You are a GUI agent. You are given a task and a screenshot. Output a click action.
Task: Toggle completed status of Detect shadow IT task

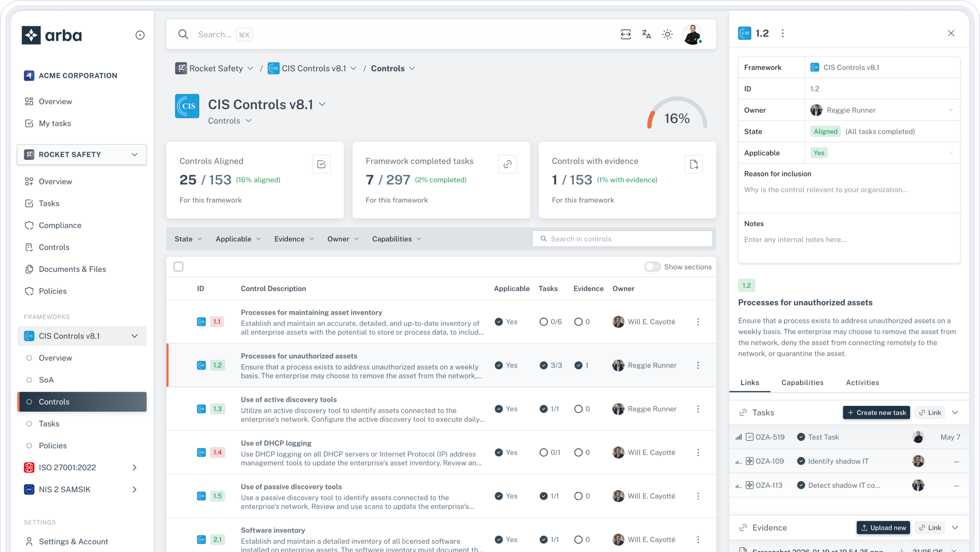tap(801, 485)
